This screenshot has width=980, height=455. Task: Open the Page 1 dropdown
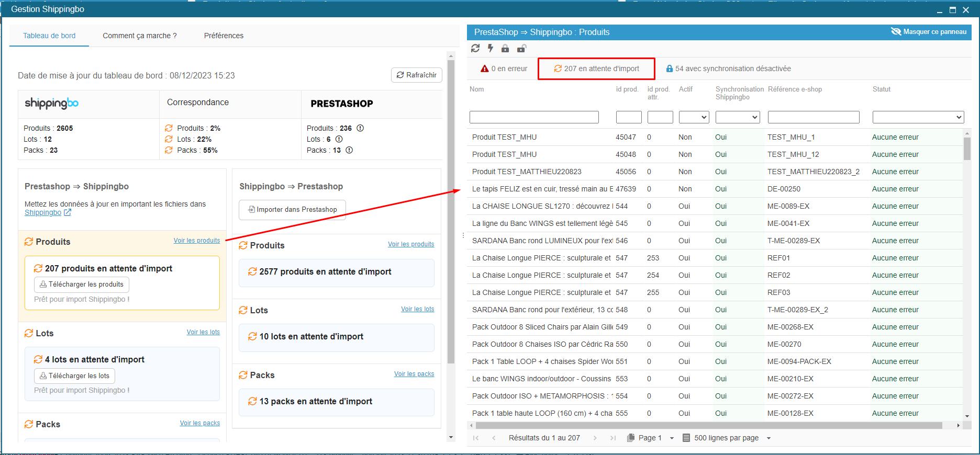coord(651,438)
